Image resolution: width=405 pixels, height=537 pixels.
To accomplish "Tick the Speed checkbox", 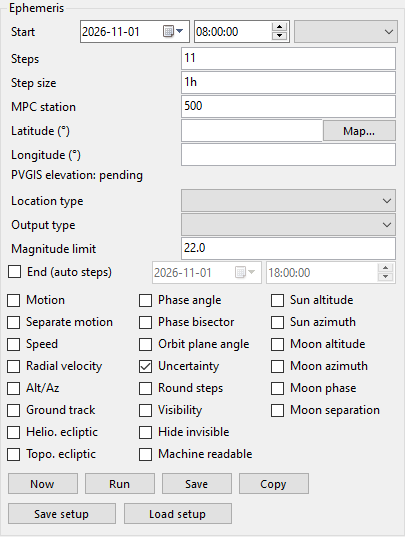I will [x=14, y=344].
